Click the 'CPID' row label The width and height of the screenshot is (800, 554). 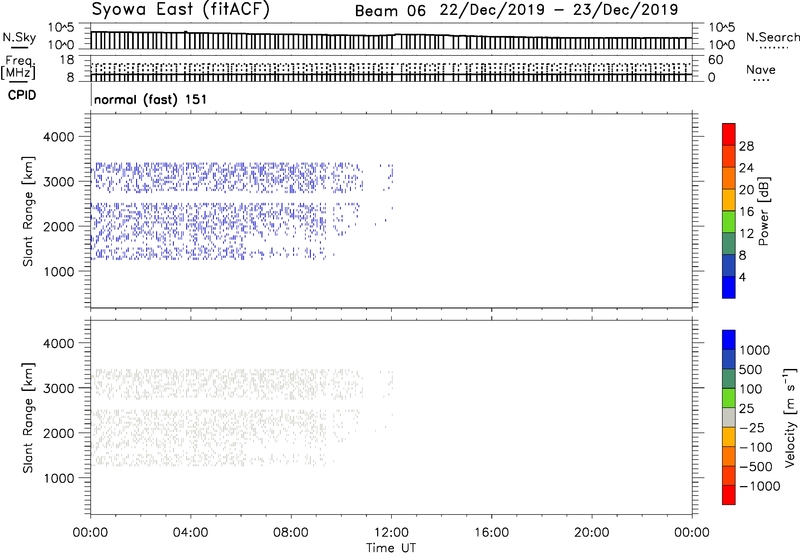(22, 95)
